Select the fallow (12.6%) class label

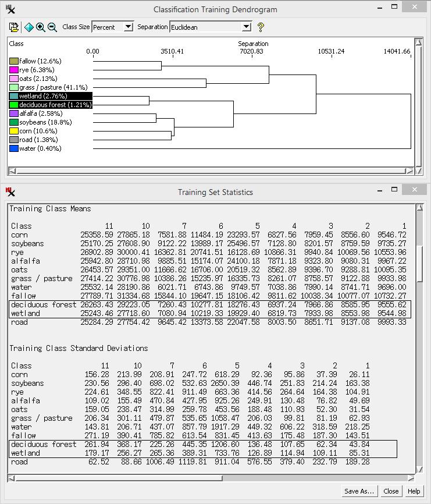[x=40, y=61]
